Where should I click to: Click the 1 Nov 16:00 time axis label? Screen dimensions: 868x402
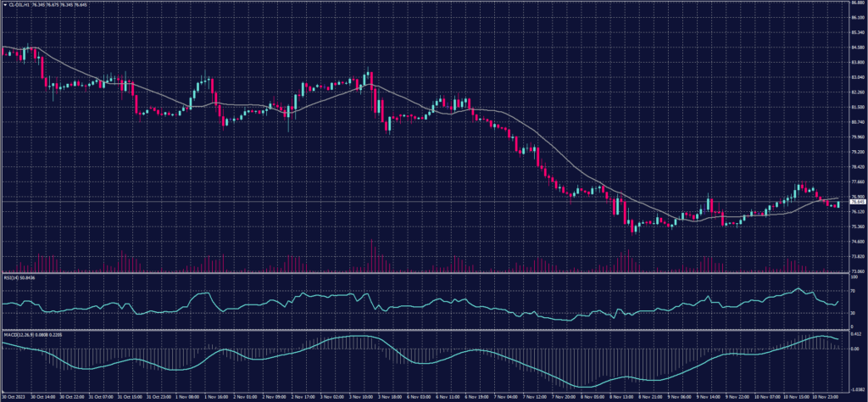[219, 397]
